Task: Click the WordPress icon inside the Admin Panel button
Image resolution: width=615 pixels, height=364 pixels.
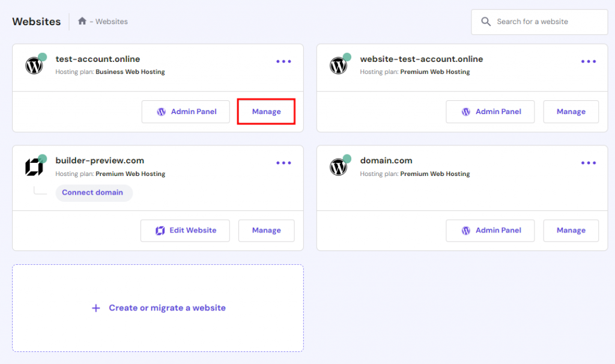Action: point(160,112)
